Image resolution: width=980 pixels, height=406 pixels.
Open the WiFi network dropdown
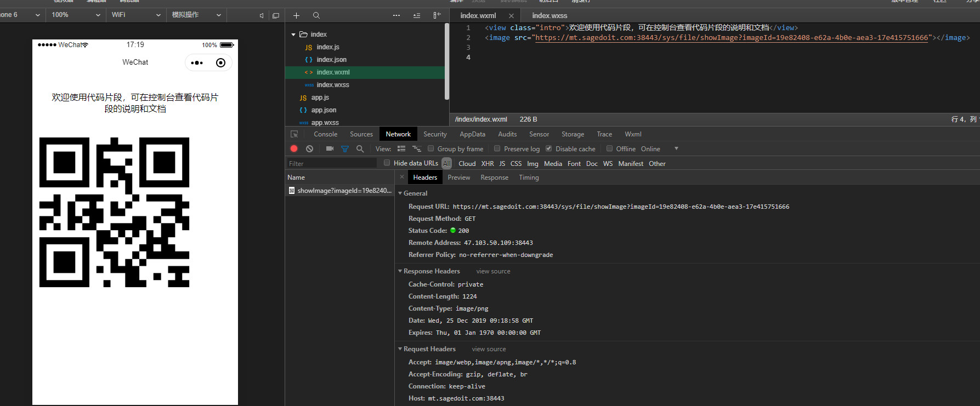click(136, 15)
